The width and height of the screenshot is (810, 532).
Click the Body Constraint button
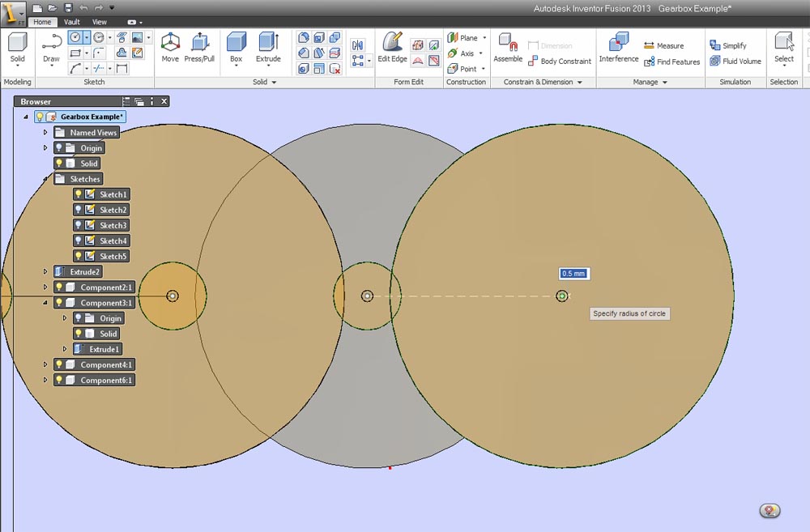560,61
